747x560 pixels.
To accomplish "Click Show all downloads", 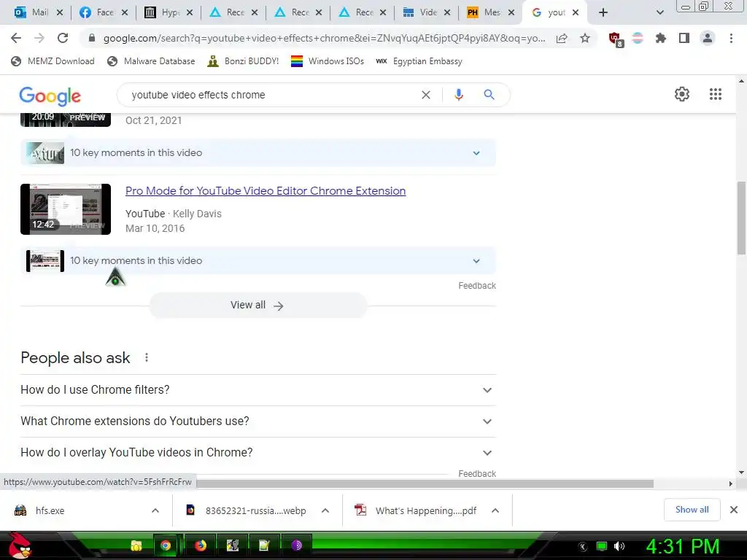I will (692, 510).
